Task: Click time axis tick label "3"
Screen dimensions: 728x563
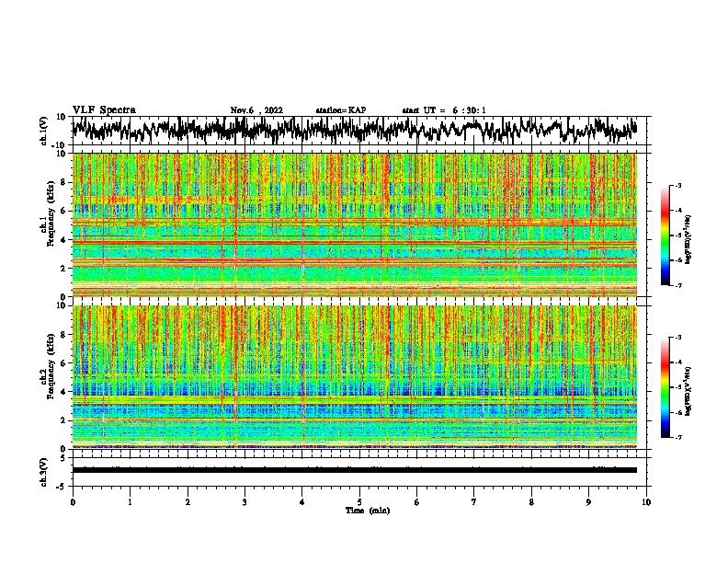Action: tap(245, 502)
